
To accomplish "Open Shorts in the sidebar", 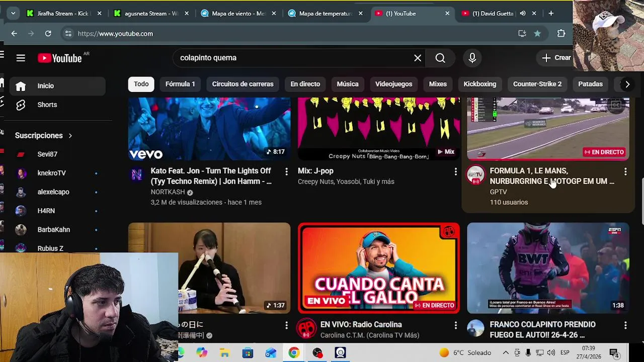I will click(57, 105).
